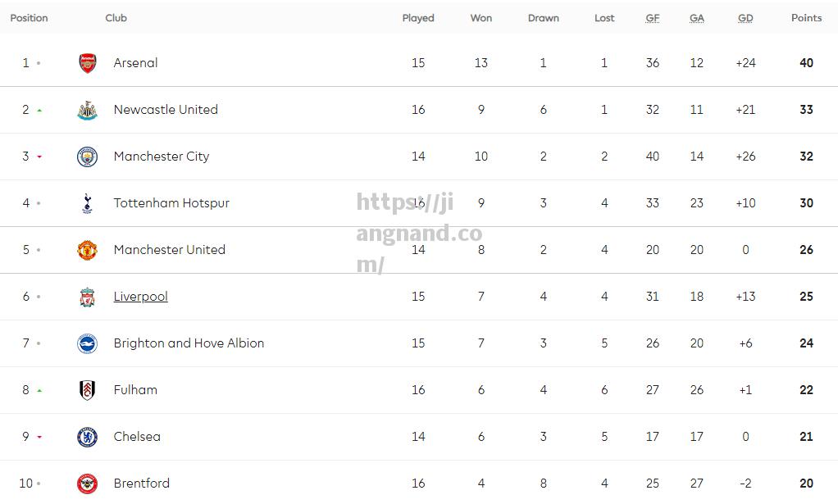838x504 pixels.
Task: Click the Chelsea club badge
Action: pos(87,437)
